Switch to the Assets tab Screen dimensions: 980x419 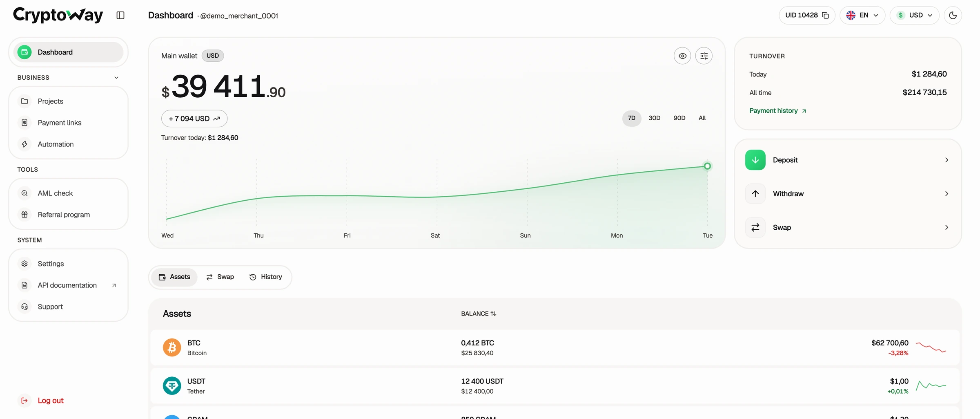tap(174, 277)
